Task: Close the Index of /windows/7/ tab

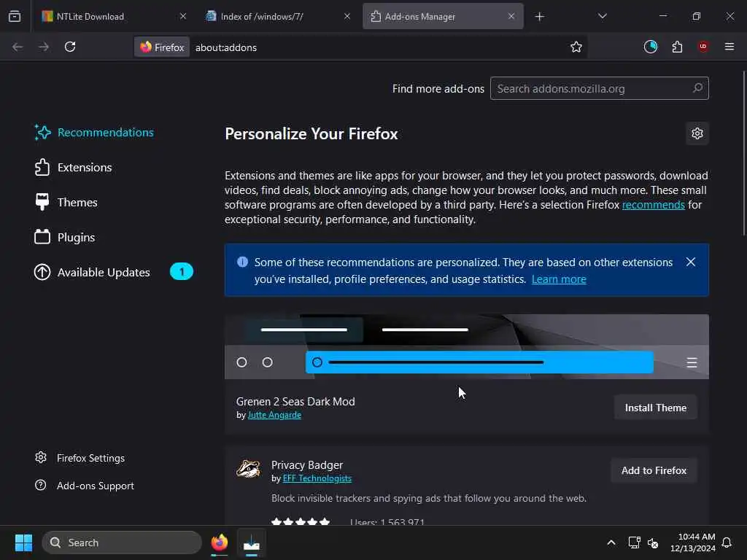Action: point(347,16)
